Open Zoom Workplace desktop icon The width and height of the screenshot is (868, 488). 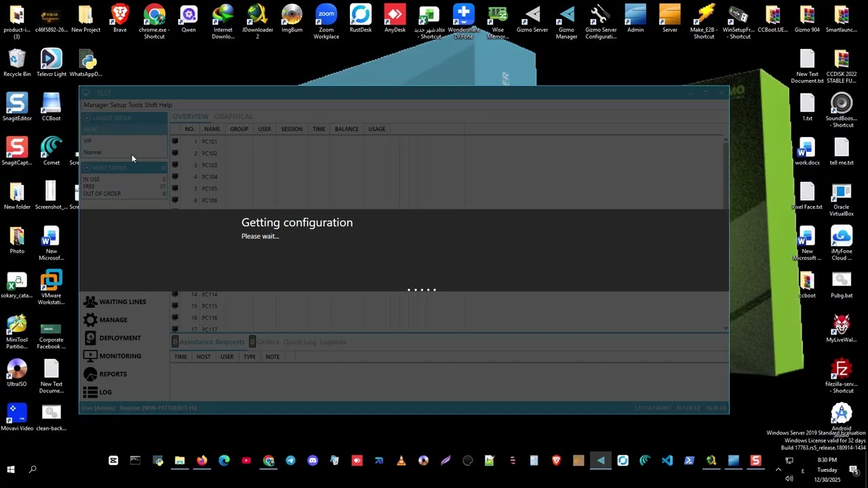point(326,22)
